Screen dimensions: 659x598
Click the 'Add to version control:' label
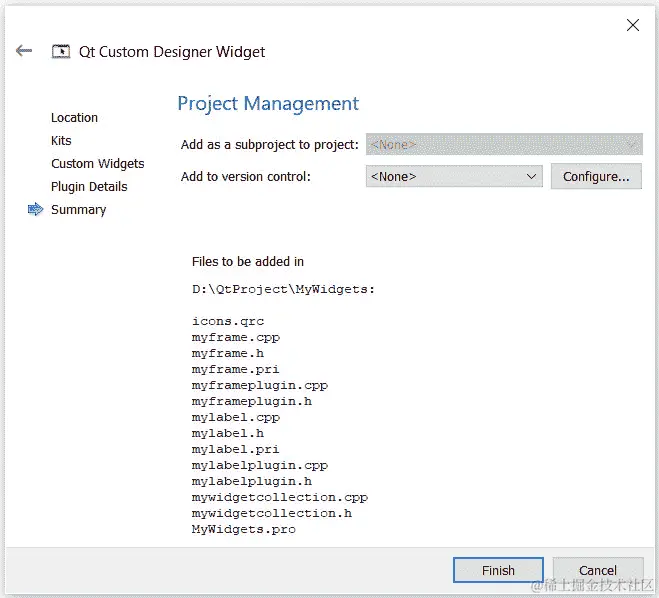pyautogui.click(x=246, y=177)
